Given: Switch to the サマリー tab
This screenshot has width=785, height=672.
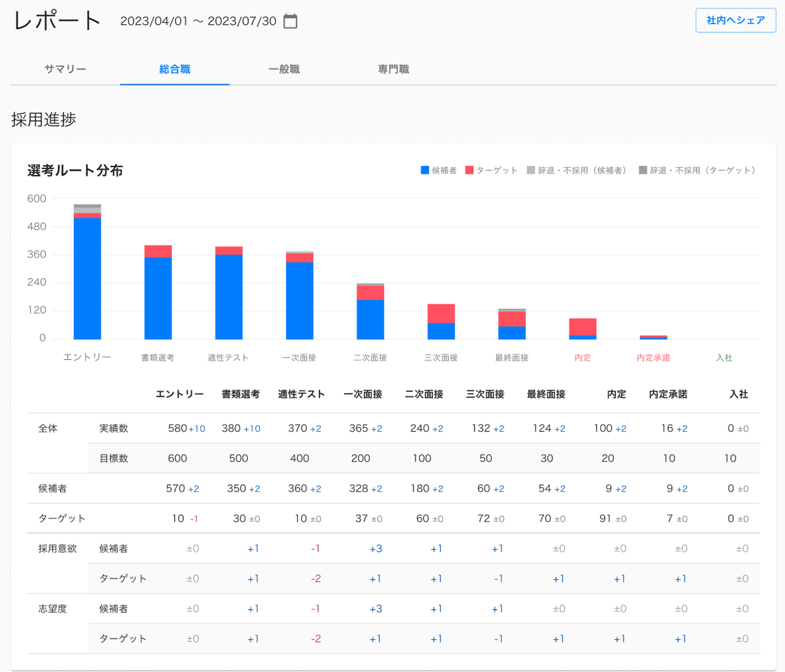Looking at the screenshot, I should click(65, 69).
